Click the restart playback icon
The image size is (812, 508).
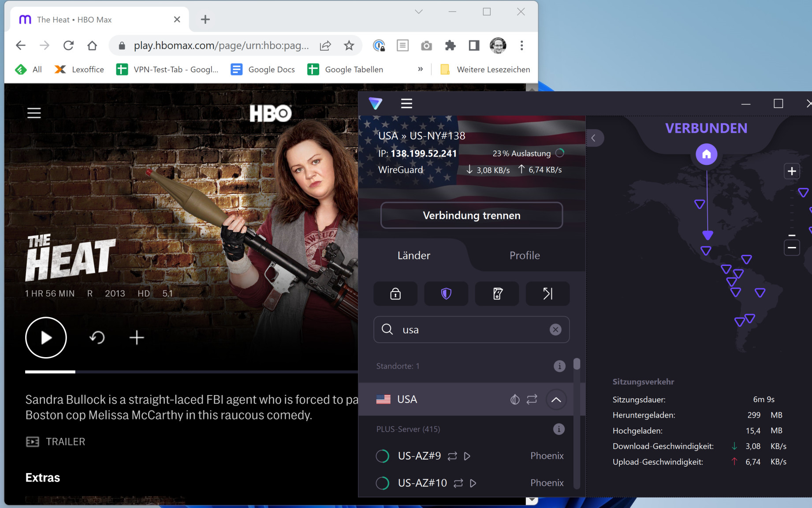(x=97, y=338)
